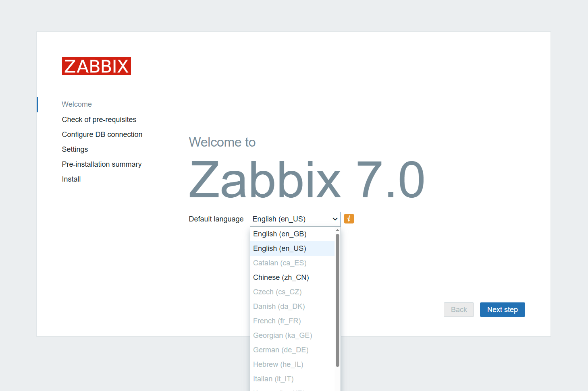Open the Default language dropdown
Screen dimensions: 588x391
tap(295, 219)
